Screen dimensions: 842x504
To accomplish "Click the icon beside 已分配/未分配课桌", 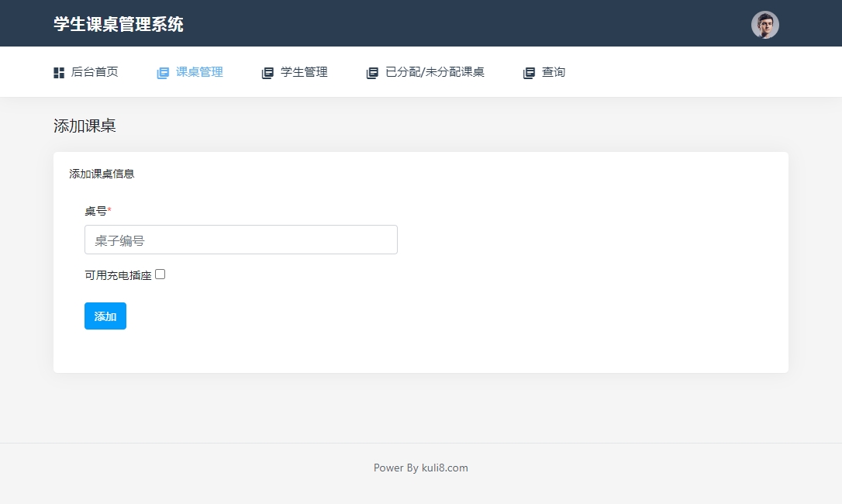I will [372, 73].
